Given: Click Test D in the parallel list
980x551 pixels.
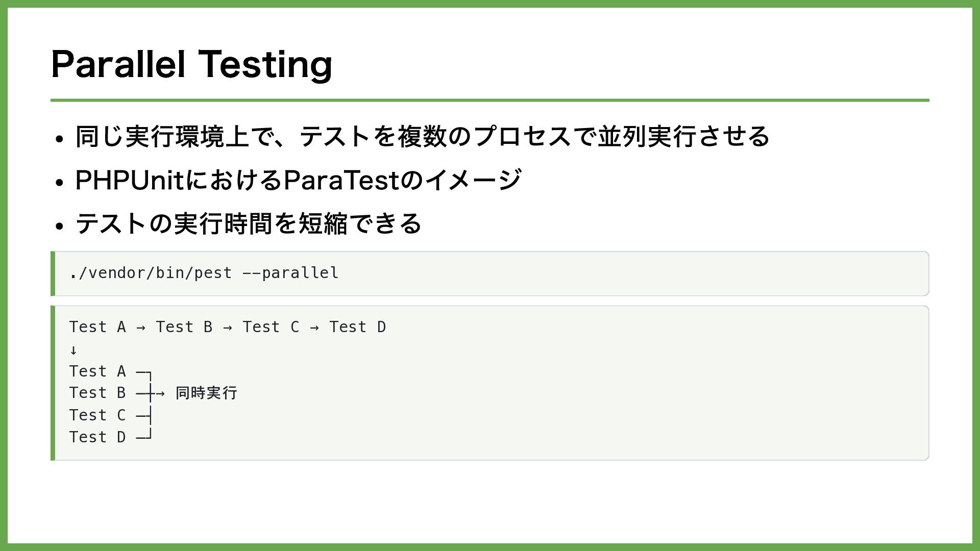Looking at the screenshot, I should click(x=97, y=437).
